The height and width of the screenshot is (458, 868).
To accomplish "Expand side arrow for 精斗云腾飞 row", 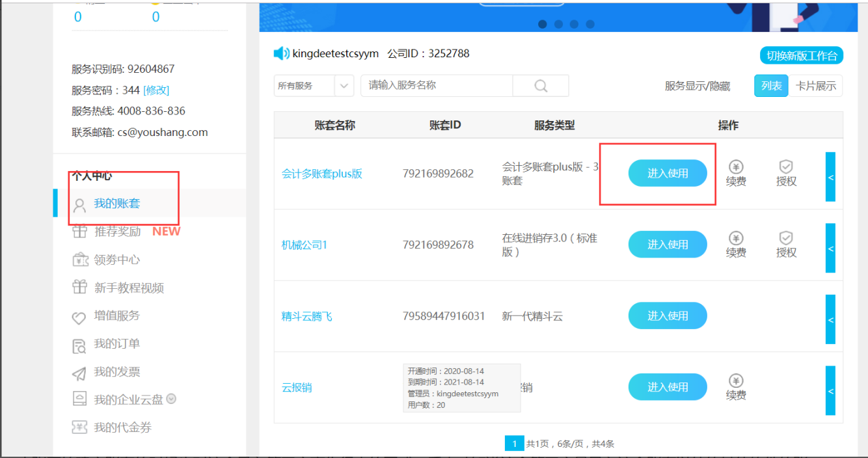I will 830,319.
